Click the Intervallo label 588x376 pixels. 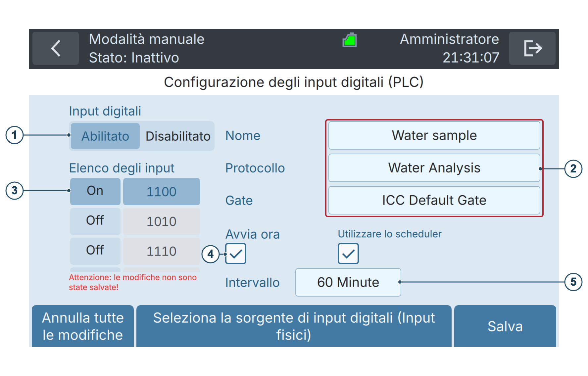252,283
